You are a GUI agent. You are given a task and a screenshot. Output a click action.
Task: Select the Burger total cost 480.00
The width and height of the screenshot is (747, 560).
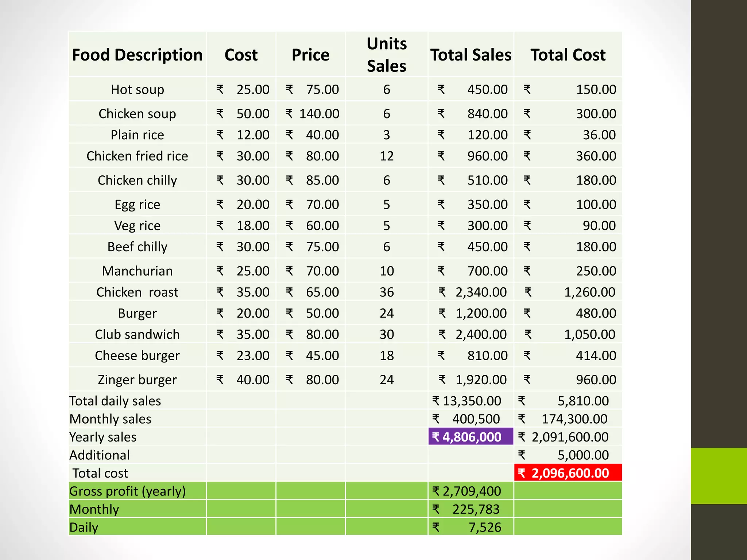(596, 314)
